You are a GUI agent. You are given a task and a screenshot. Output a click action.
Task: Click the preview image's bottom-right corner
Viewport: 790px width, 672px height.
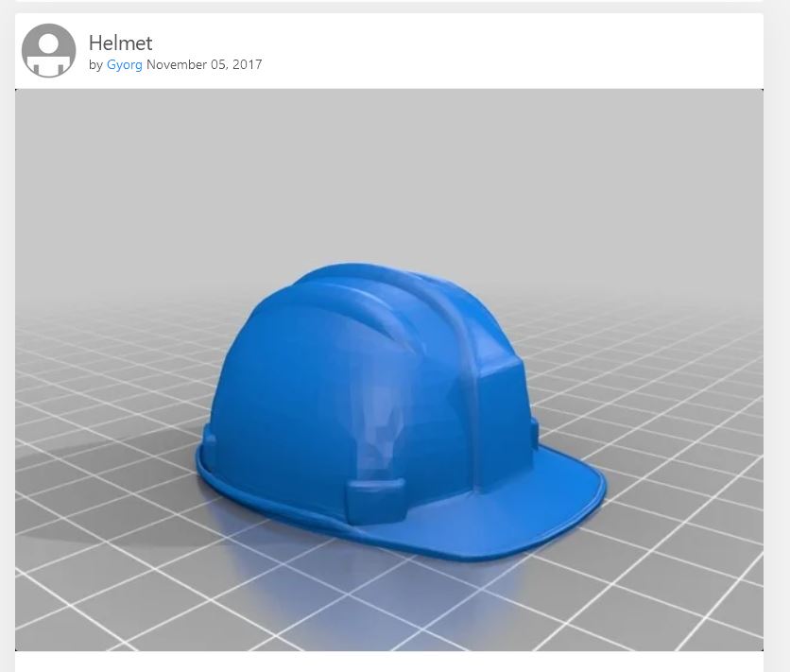coord(759,646)
